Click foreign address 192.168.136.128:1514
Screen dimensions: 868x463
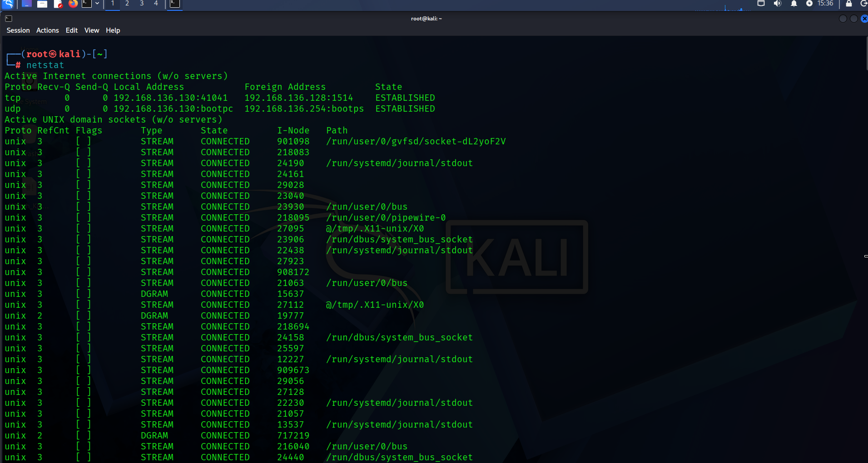[x=299, y=98]
